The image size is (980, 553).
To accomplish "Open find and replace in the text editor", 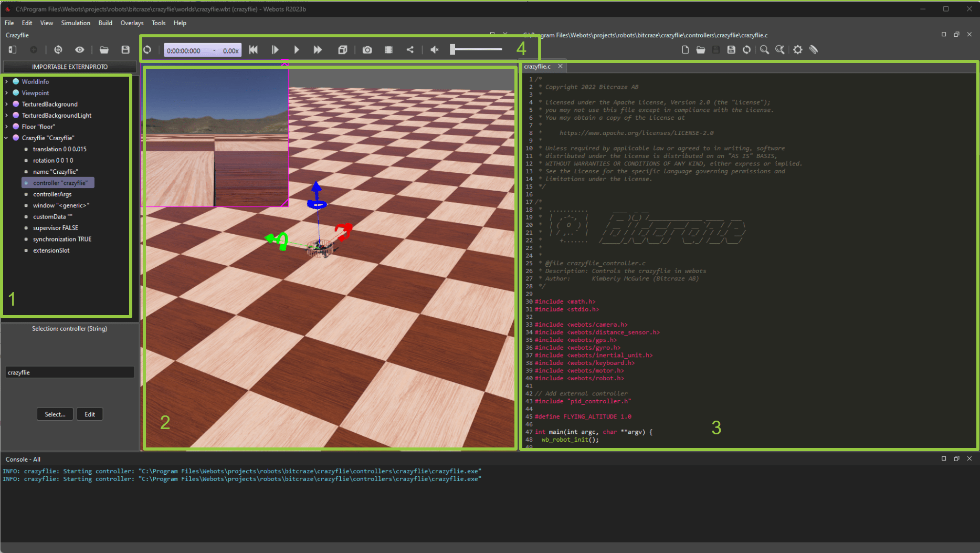I will pyautogui.click(x=780, y=50).
